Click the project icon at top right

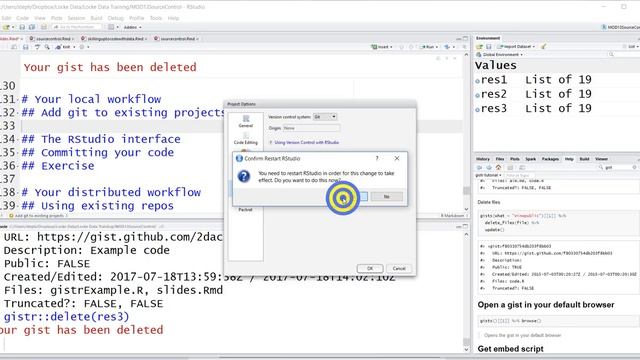pos(604,27)
